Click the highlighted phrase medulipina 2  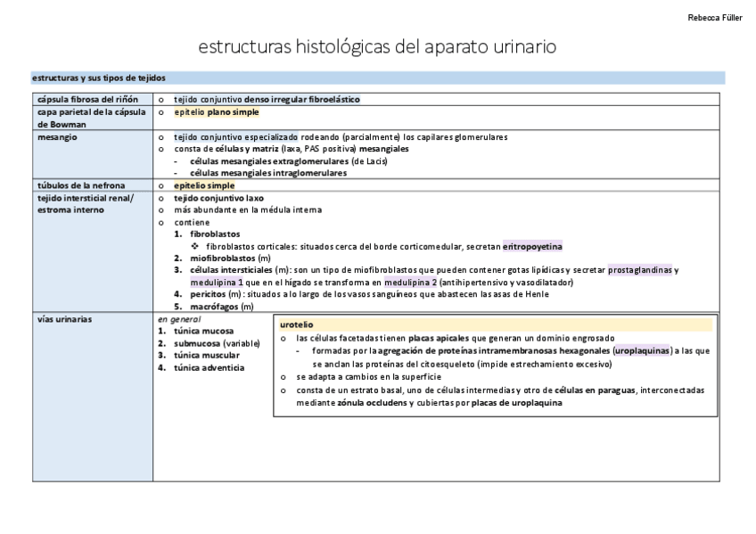point(413,282)
